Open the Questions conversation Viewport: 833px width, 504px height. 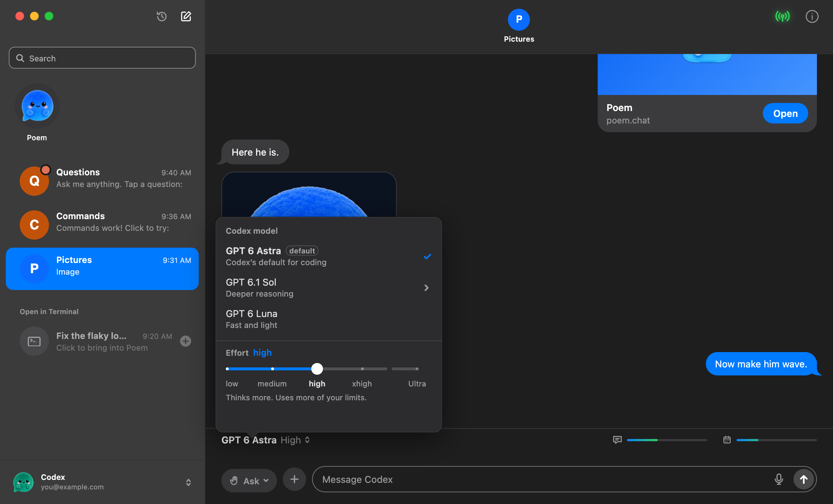(x=102, y=181)
